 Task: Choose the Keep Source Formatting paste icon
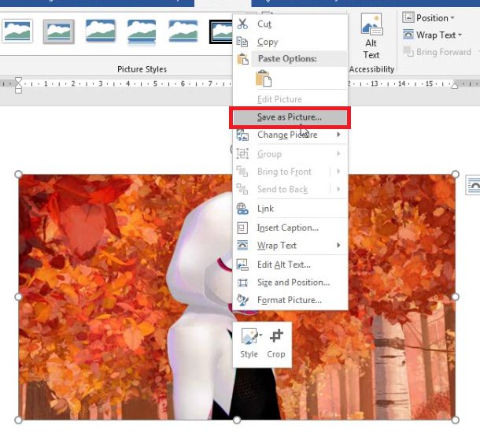264,78
